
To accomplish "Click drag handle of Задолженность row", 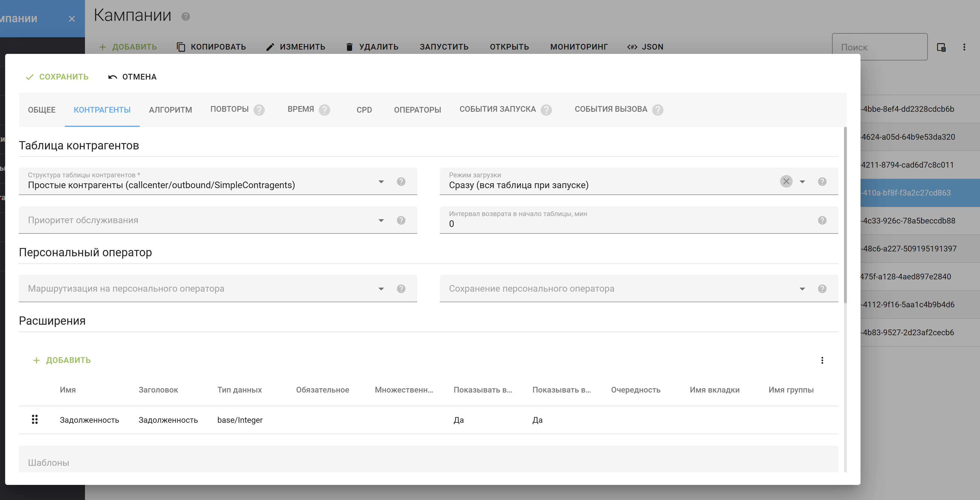I will pos(35,419).
